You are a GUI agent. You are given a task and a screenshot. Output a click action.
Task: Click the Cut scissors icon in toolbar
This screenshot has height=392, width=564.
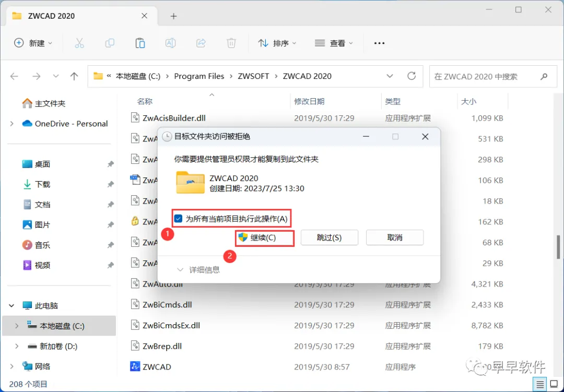click(x=79, y=43)
